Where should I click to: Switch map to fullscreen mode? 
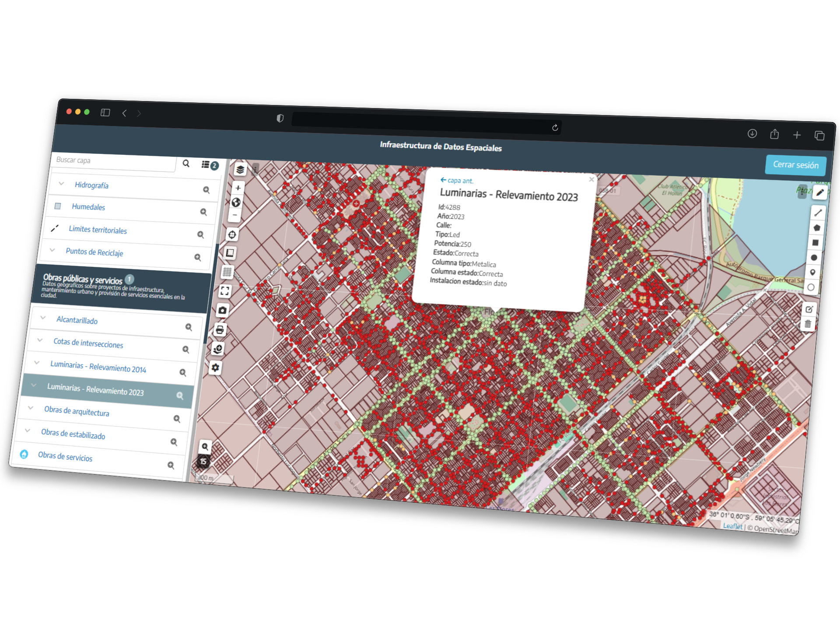225,291
